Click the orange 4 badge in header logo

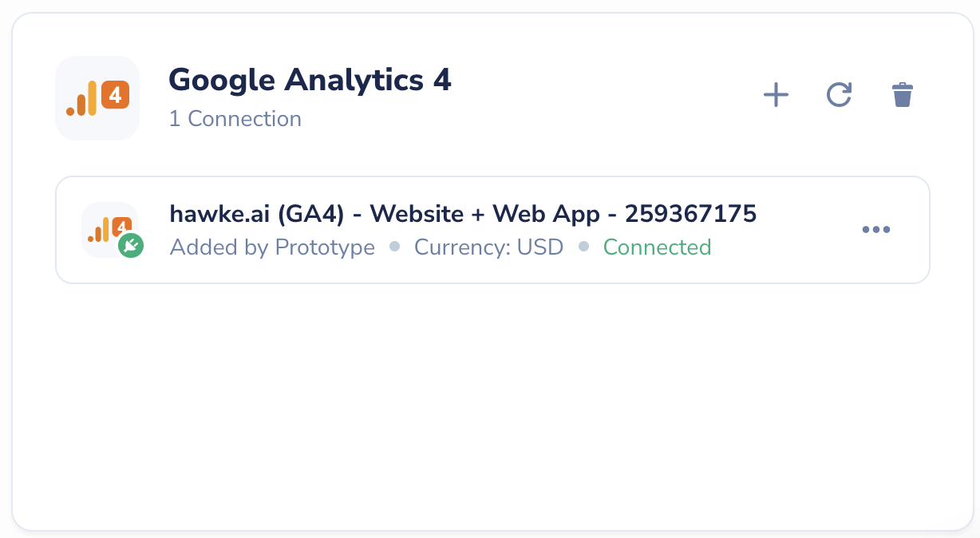click(x=116, y=97)
